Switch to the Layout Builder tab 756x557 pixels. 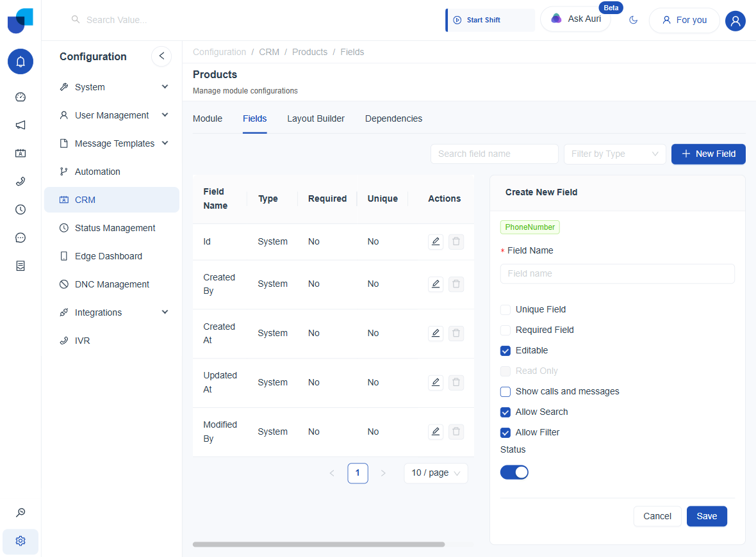(x=316, y=118)
